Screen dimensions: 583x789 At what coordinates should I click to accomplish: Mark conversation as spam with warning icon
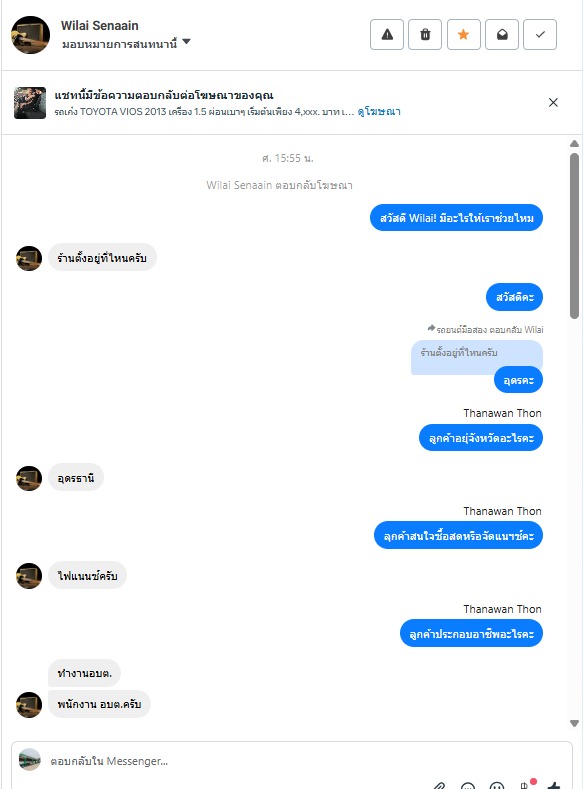pos(386,35)
